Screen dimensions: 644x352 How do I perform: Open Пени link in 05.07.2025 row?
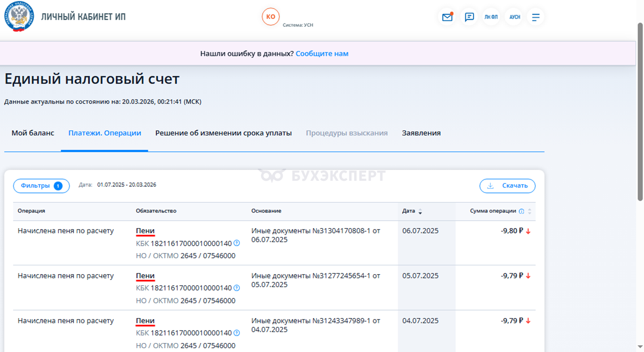145,276
